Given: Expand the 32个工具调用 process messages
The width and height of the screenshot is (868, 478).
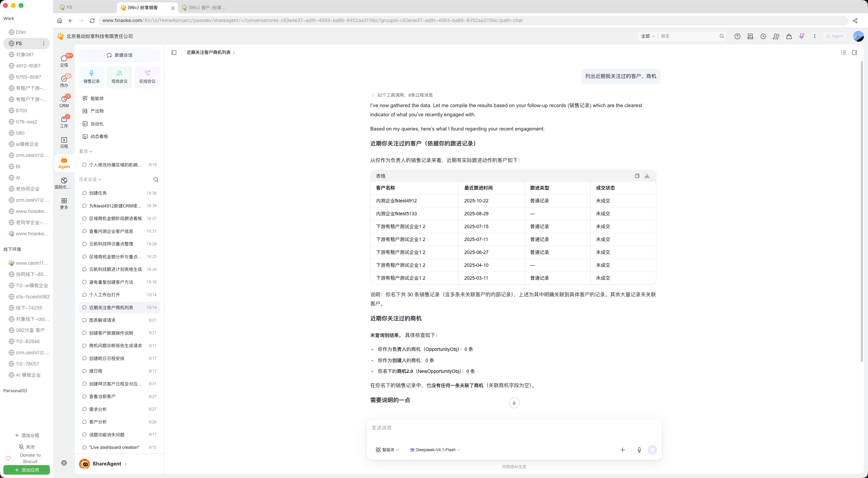Looking at the screenshot, I should click(x=402, y=95).
